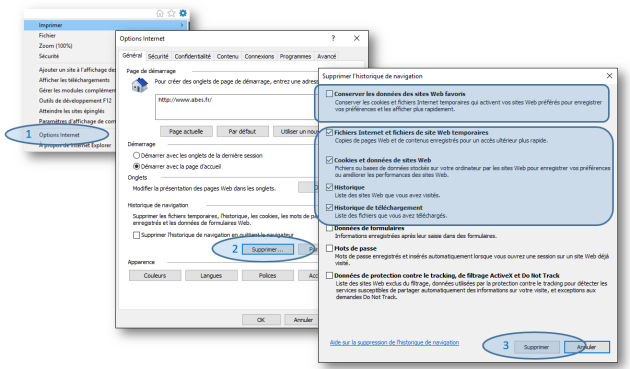Choose Atteindre les sites épinglés
Screen dimensions: 630x369
(x=72, y=111)
